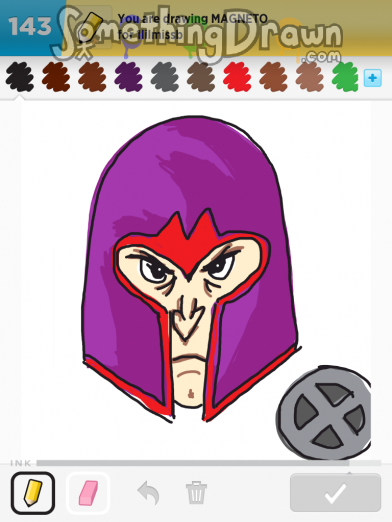Pick the dark brown color swatch

pyautogui.click(x=56, y=77)
